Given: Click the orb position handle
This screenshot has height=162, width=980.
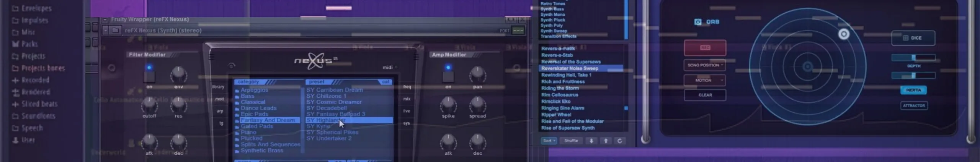Looking at the screenshot, I should tap(844, 34).
